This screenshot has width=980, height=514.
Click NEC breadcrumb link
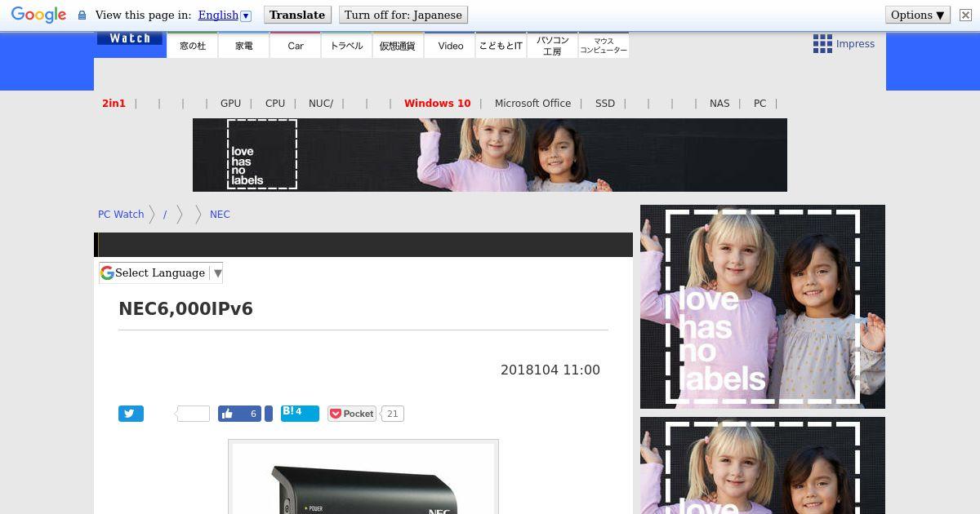click(x=220, y=215)
